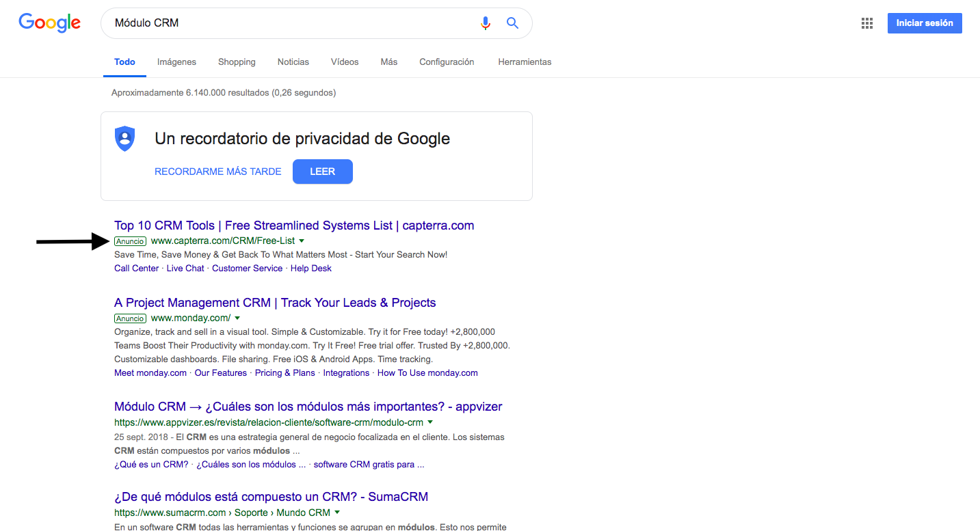This screenshot has height=531, width=980.
Task: Click ¿Qué es un CRM? sitelink
Action: click(151, 465)
